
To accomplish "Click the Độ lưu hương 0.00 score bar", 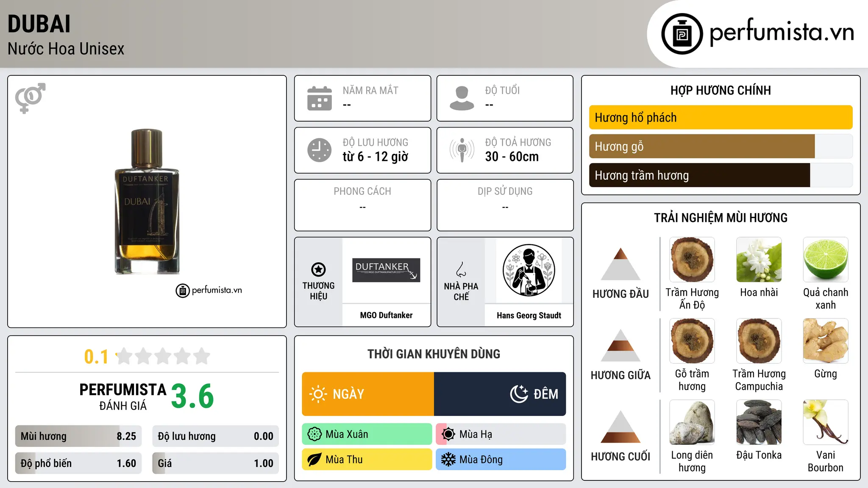I will click(215, 436).
